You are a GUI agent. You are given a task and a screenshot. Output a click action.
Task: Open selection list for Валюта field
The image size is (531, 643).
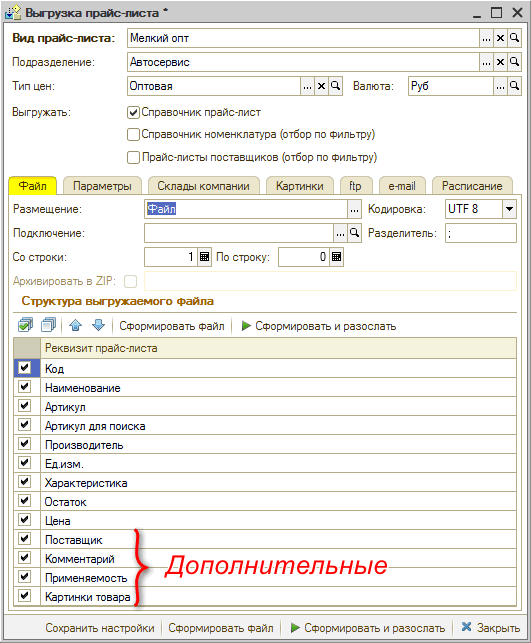click(x=500, y=86)
